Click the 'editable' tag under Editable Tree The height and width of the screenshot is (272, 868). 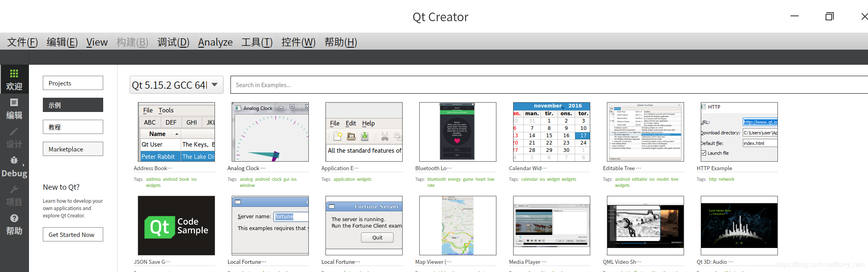point(640,179)
